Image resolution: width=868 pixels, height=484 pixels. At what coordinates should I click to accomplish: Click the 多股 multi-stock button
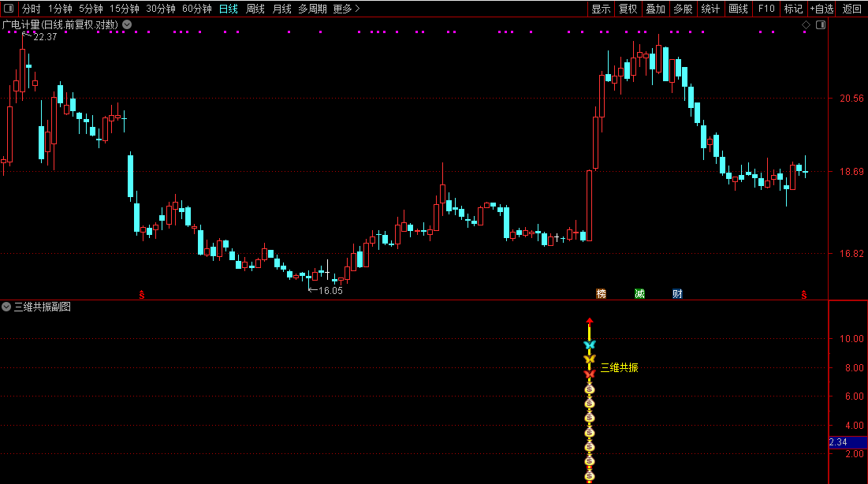[x=683, y=9]
